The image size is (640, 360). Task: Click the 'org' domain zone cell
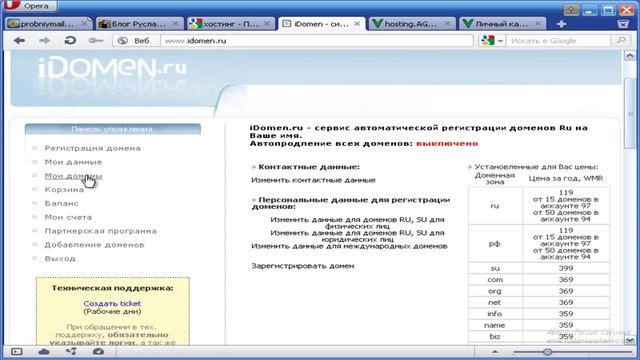(495, 291)
